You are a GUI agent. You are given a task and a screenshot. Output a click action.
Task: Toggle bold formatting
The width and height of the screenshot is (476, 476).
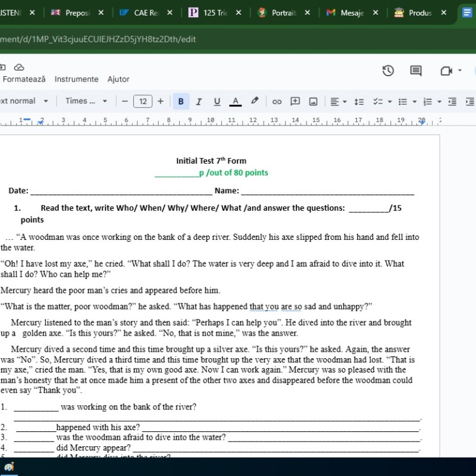click(x=180, y=101)
